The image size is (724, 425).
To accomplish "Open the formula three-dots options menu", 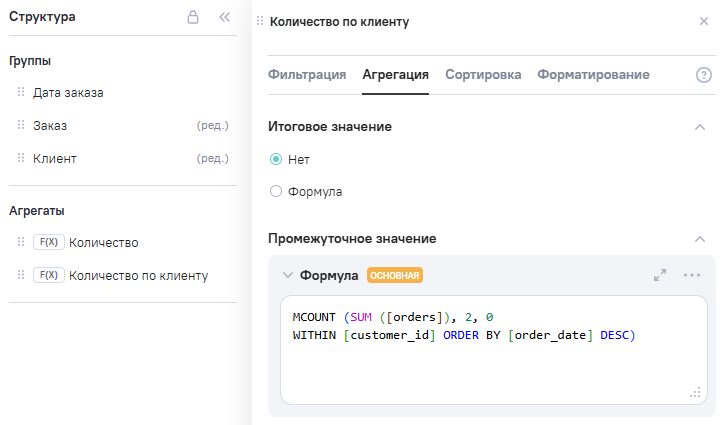I will 692,275.
